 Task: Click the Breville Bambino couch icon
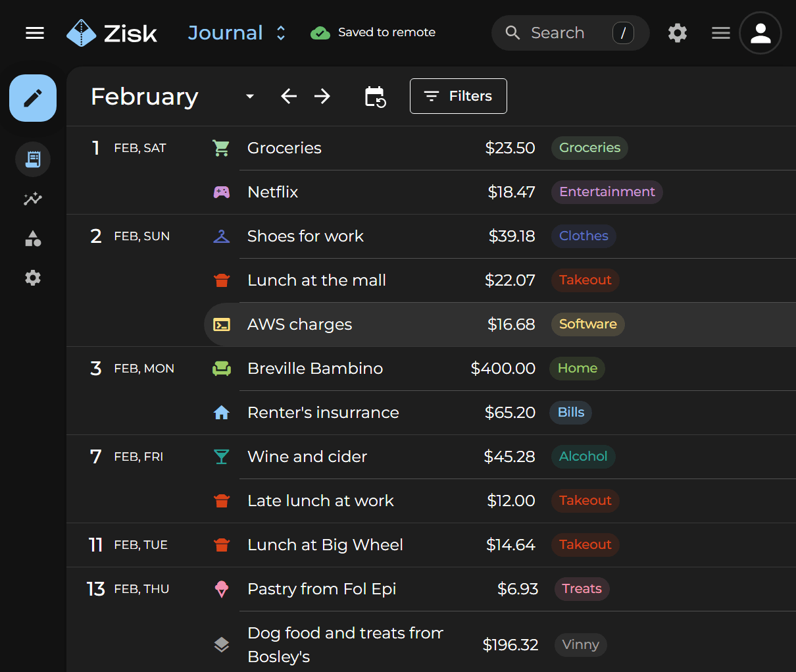click(x=222, y=369)
